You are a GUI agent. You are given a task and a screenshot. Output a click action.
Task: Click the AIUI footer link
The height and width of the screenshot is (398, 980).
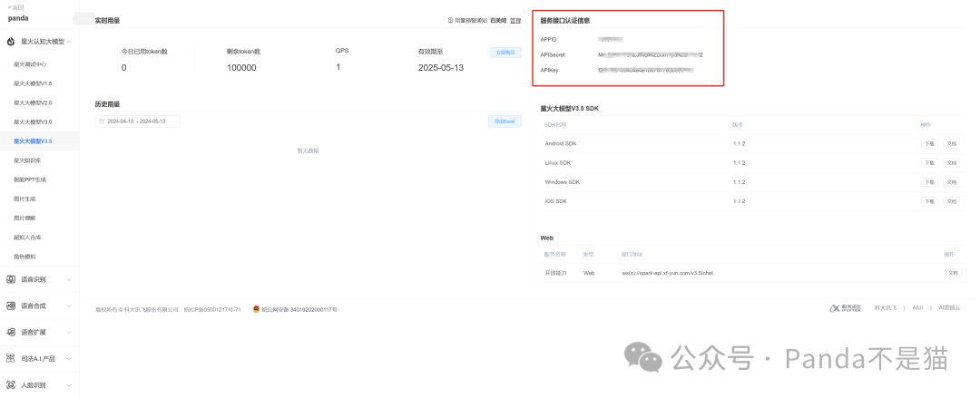point(917,308)
